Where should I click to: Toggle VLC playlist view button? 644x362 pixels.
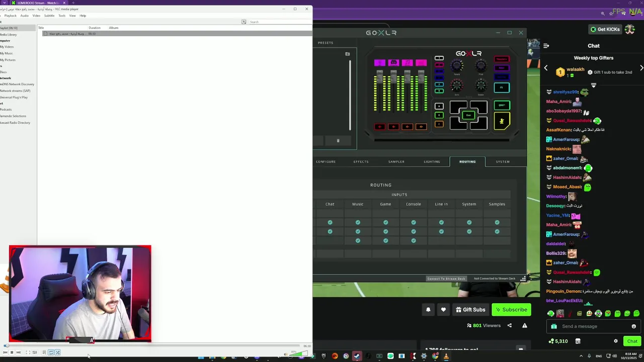(44, 352)
